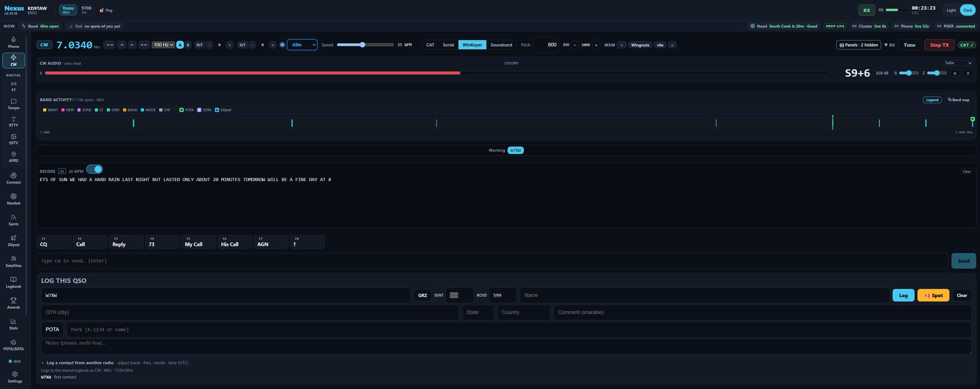Image resolution: width=980 pixels, height=389 pixels.
Task: Clear the decode text
Action: [966, 171]
